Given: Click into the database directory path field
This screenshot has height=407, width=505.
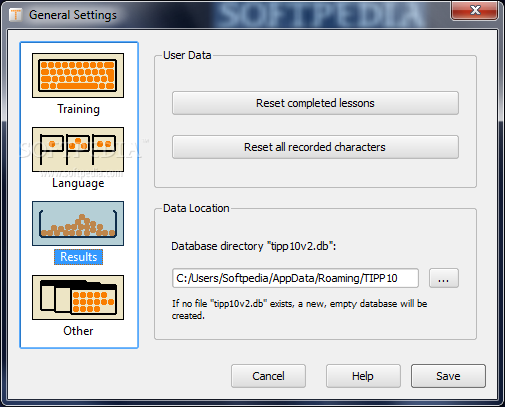Looking at the screenshot, I should (295, 278).
